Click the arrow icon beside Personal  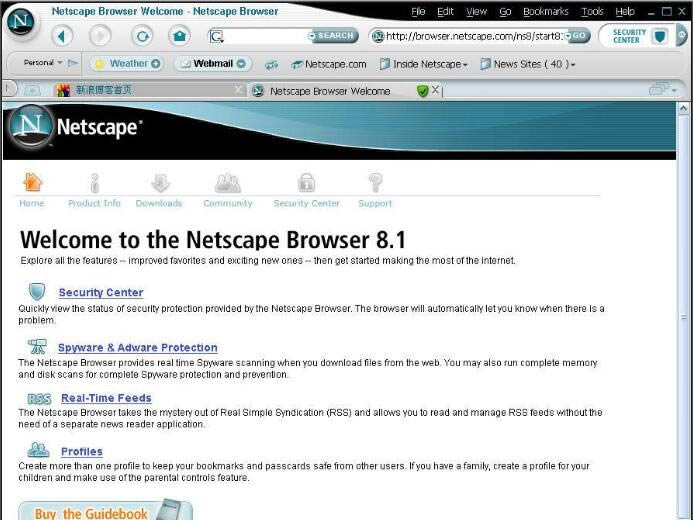coord(73,63)
